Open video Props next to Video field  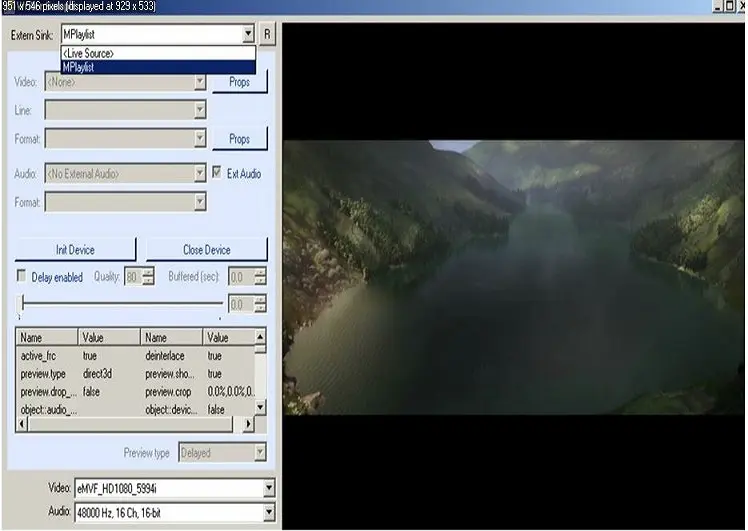(238, 82)
